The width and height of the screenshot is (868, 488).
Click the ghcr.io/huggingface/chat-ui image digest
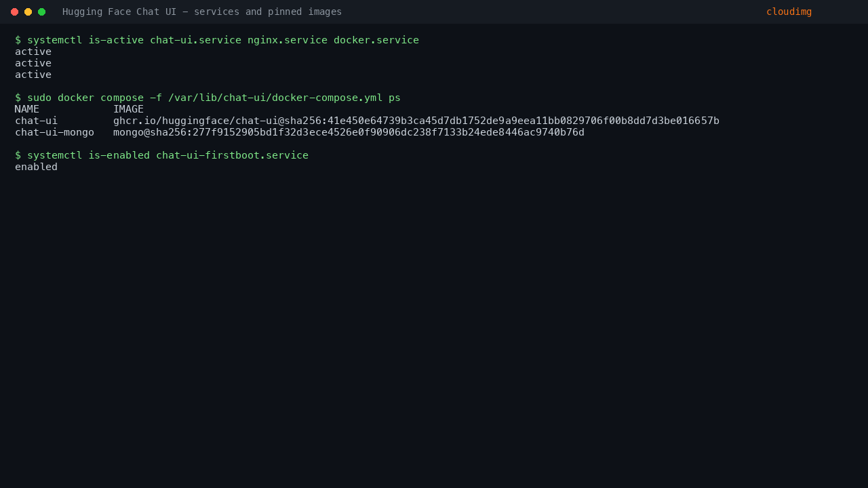[x=416, y=121]
